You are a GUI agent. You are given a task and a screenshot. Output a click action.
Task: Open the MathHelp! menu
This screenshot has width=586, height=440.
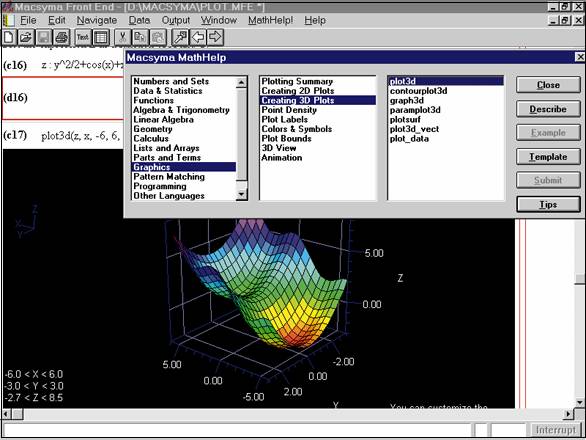[271, 21]
